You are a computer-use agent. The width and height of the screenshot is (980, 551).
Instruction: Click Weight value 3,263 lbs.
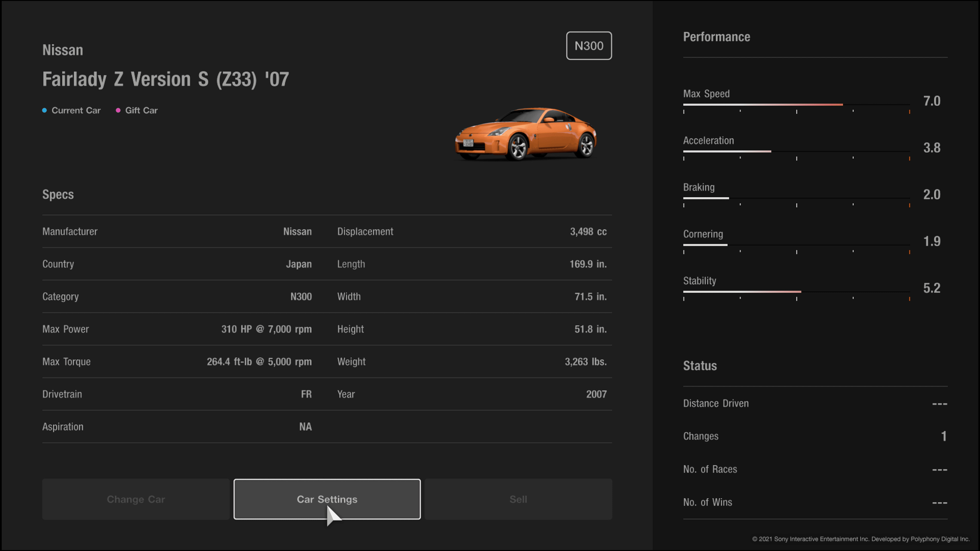pyautogui.click(x=585, y=362)
